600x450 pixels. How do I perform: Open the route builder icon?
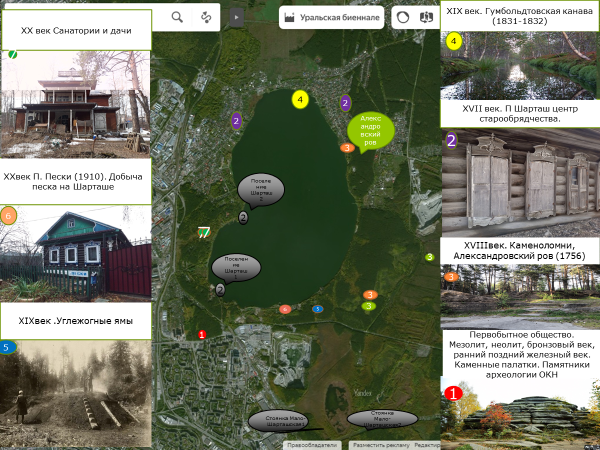pyautogui.click(x=206, y=17)
